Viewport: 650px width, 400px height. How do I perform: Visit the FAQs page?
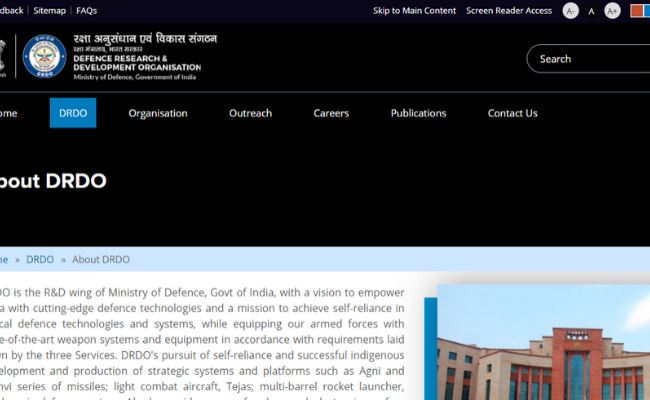(x=87, y=11)
